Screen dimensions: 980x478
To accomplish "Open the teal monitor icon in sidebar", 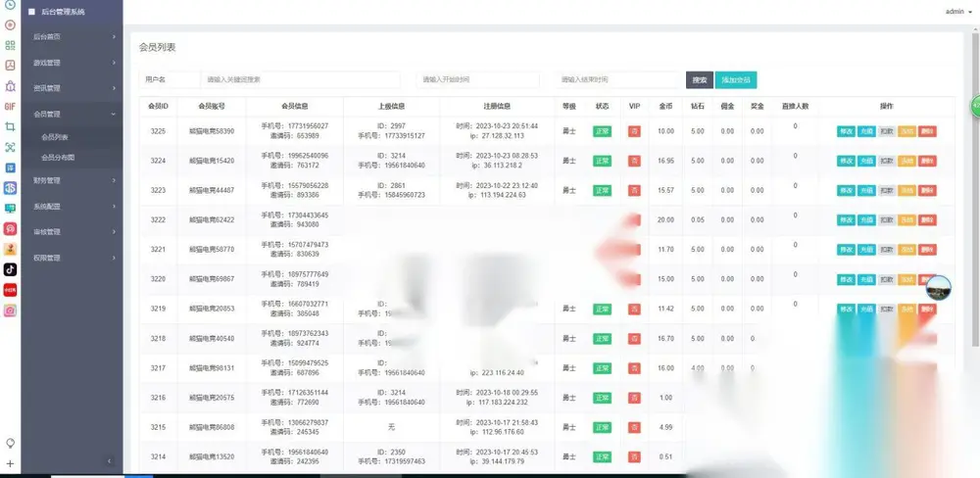I will tap(10, 208).
